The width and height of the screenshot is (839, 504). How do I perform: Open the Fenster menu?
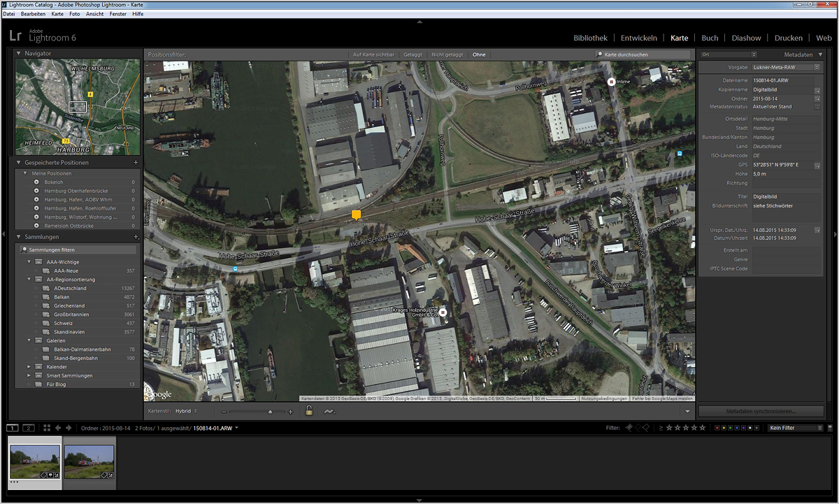pyautogui.click(x=118, y=14)
